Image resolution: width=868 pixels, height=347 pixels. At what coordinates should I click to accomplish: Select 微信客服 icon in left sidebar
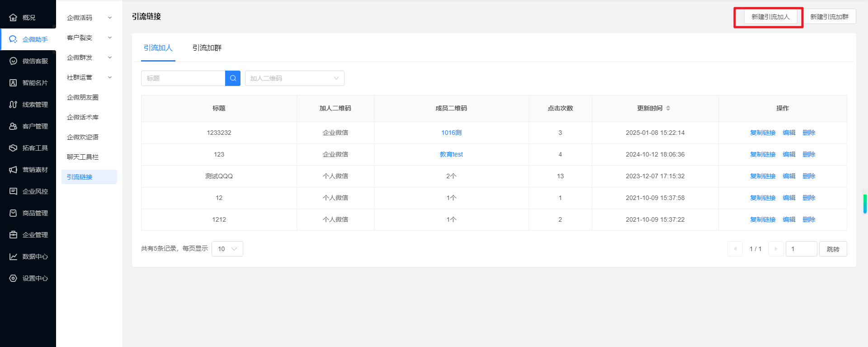13,61
